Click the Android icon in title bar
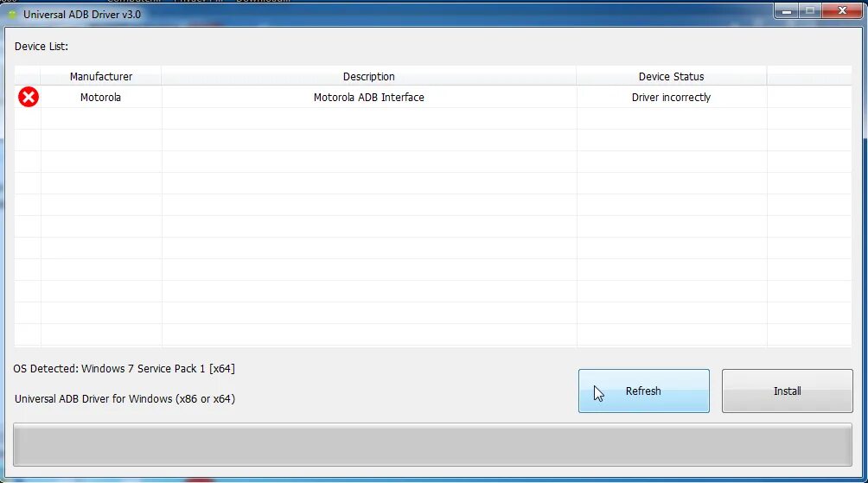 click(11, 15)
